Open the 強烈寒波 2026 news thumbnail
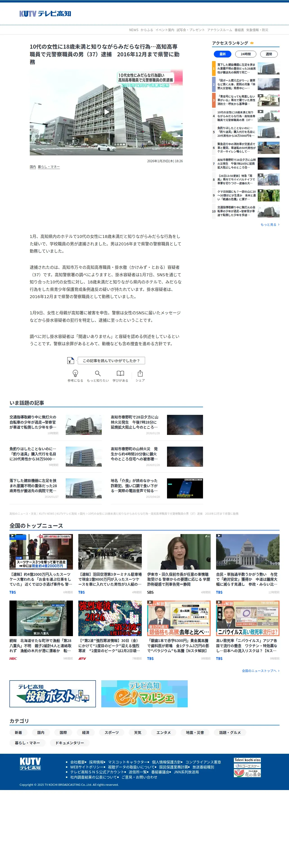 (110, 618)
